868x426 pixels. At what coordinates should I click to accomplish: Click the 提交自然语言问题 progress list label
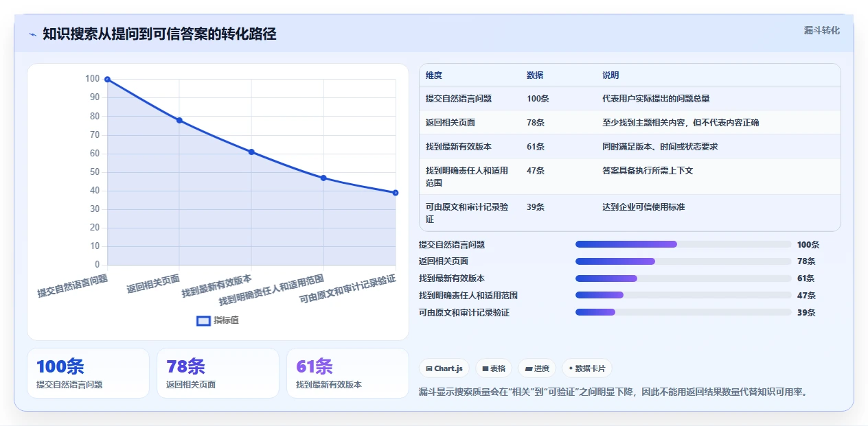[x=452, y=244]
